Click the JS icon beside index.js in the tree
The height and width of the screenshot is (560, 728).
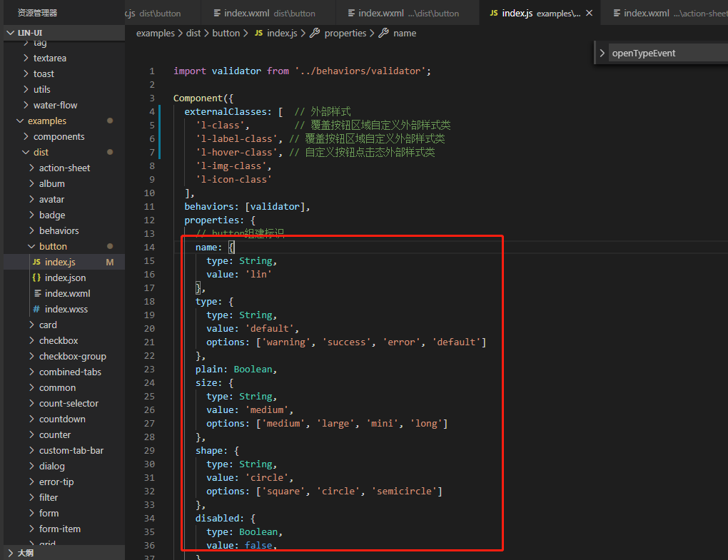36,262
